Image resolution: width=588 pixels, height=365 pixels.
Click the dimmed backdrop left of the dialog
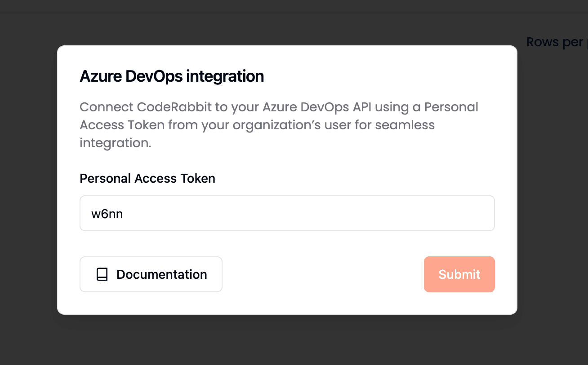click(28, 180)
